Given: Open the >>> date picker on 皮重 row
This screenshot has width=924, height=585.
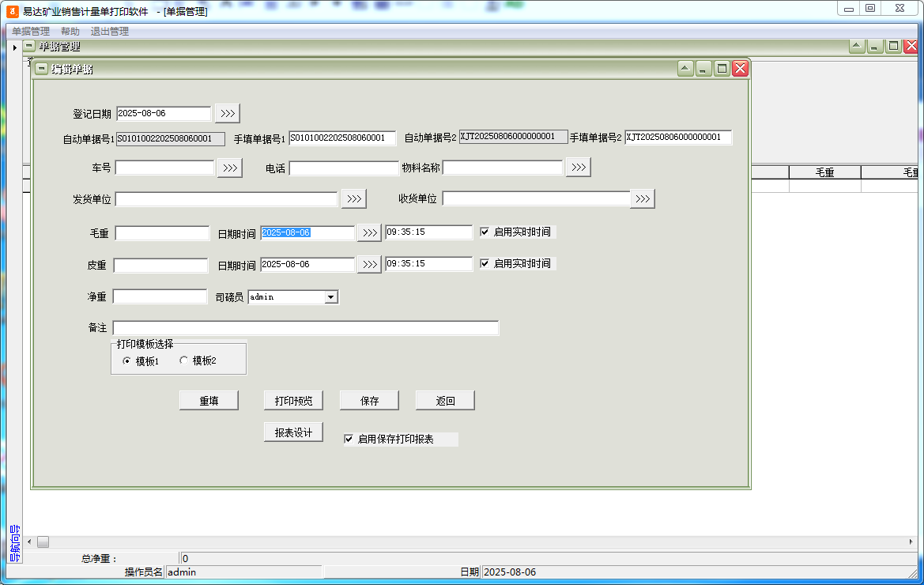Looking at the screenshot, I should pos(369,264).
